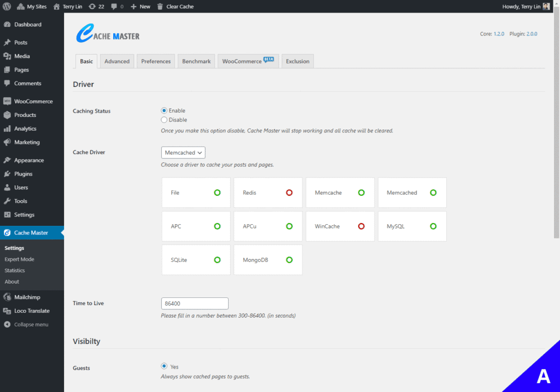The image size is (560, 392).
Task: Click the red status indicator on the Redis driver
Action: click(289, 192)
